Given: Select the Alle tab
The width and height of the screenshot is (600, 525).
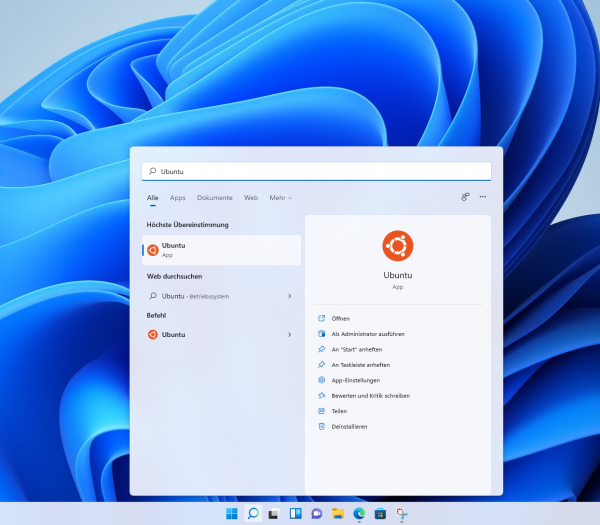Looking at the screenshot, I should tap(152, 198).
